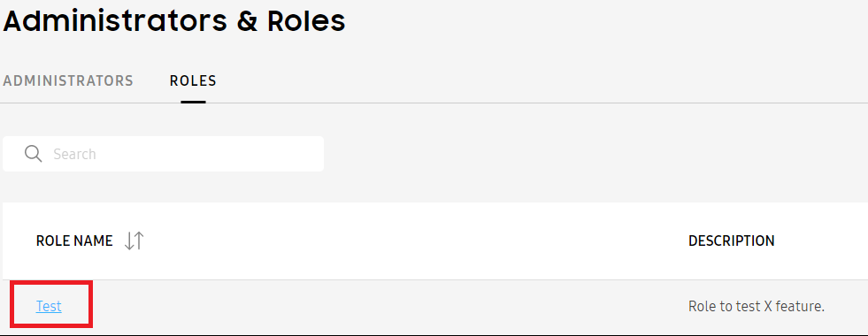This screenshot has height=336, width=868.
Task: Click the downward arrow of the sort icon
Action: pos(129,241)
